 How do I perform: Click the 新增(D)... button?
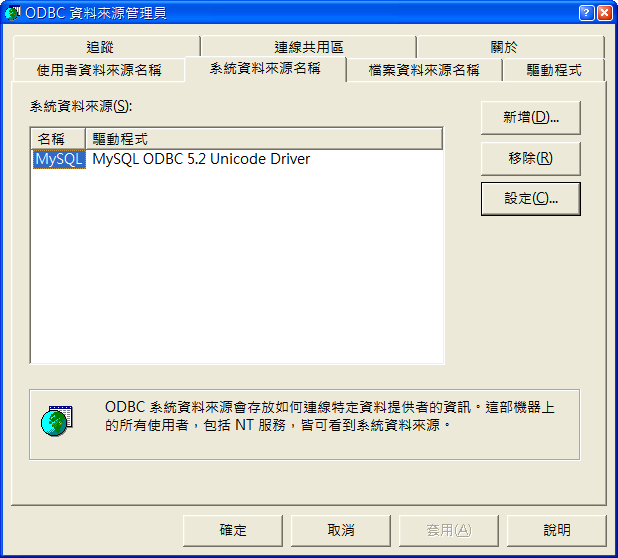tap(531, 117)
